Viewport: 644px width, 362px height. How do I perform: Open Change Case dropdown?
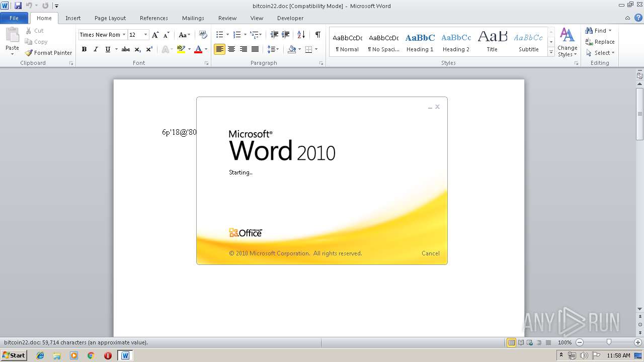coord(185,35)
